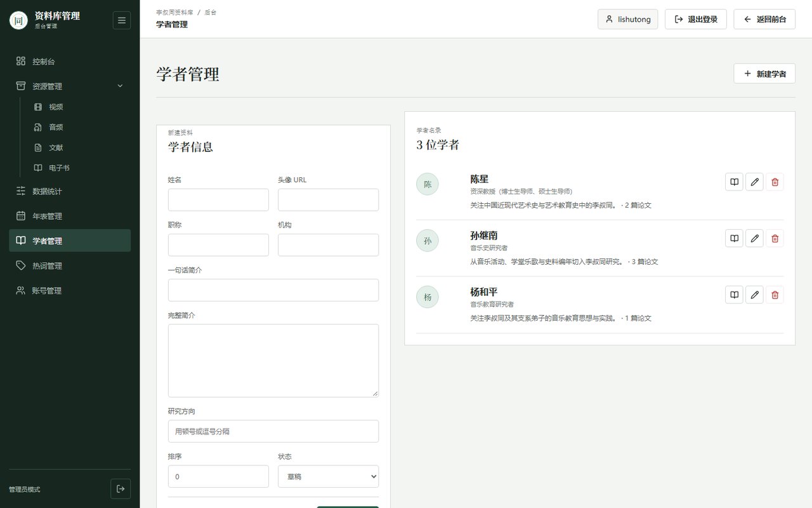Delete scholar 陈星 with trash icon
Image resolution: width=812 pixels, height=508 pixels.
775,182
